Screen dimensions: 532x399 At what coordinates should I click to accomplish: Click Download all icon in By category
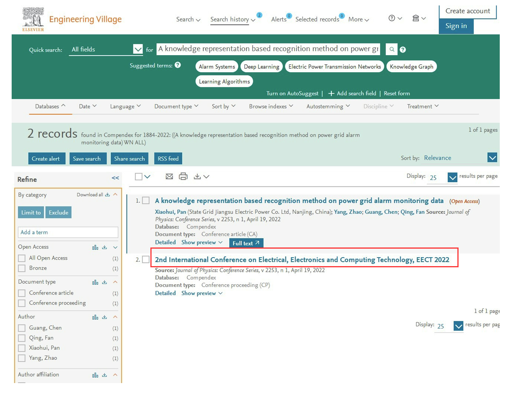(108, 195)
